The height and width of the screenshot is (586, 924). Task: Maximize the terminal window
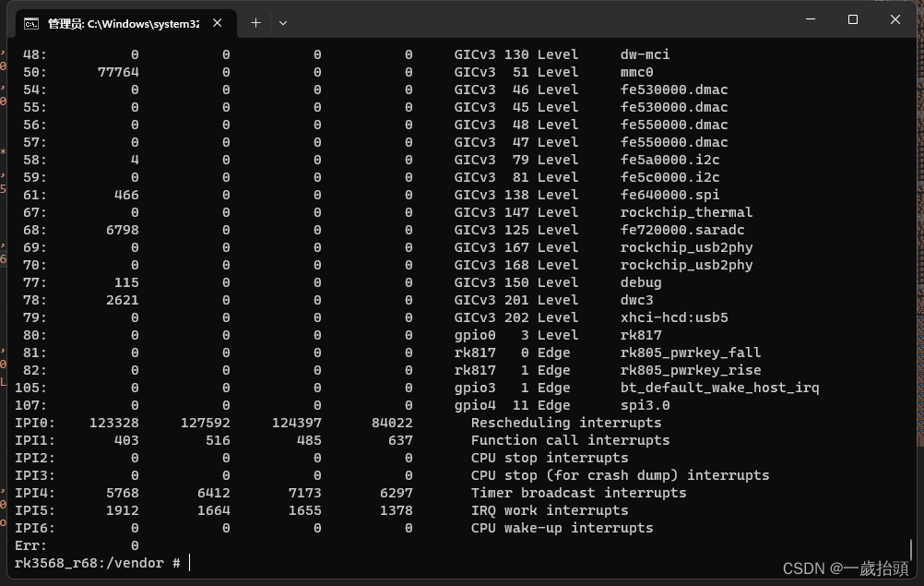pyautogui.click(x=852, y=18)
